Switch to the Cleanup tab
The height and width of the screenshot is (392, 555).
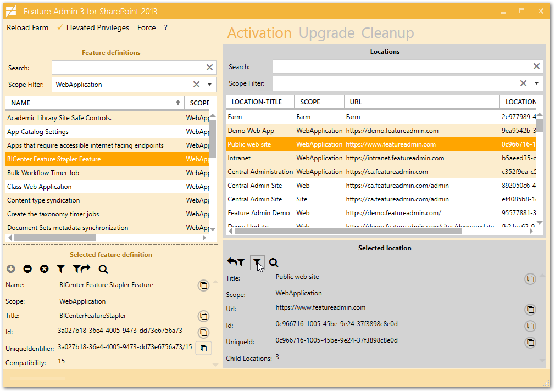point(387,33)
